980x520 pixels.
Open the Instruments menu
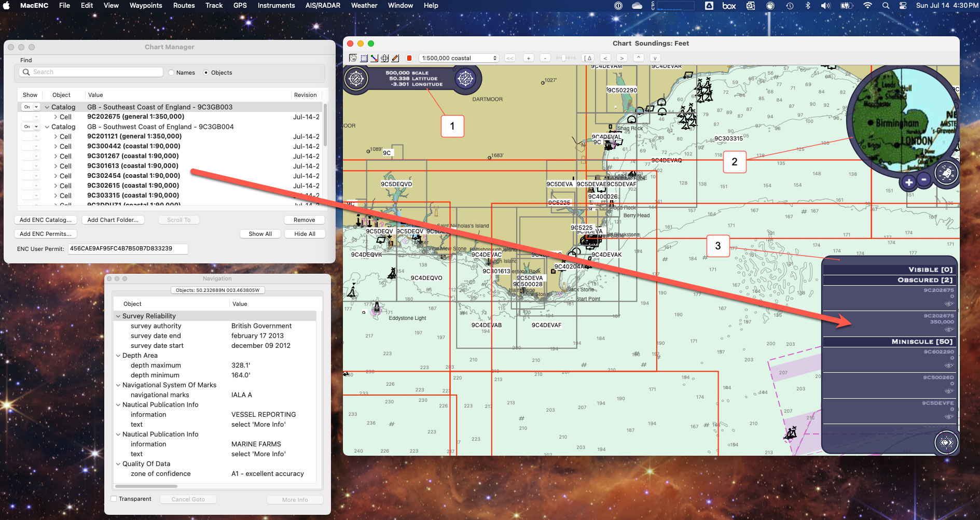[276, 6]
